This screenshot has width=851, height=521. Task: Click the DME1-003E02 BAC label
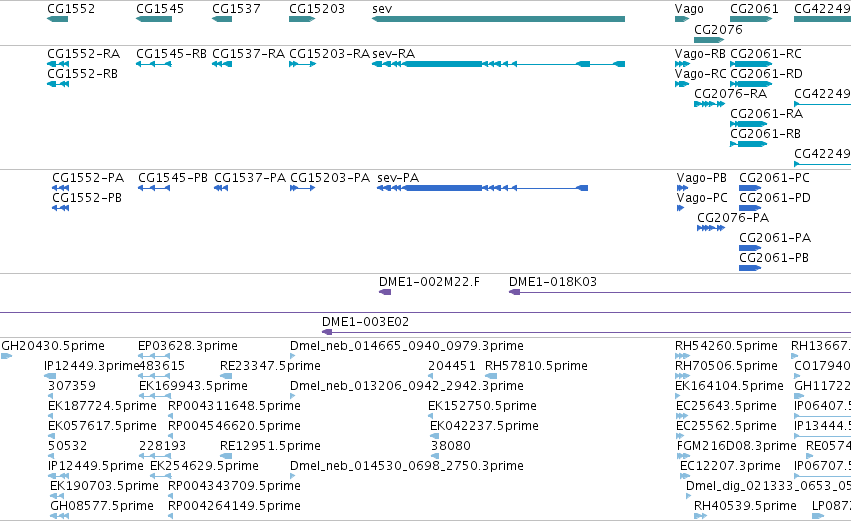click(365, 322)
